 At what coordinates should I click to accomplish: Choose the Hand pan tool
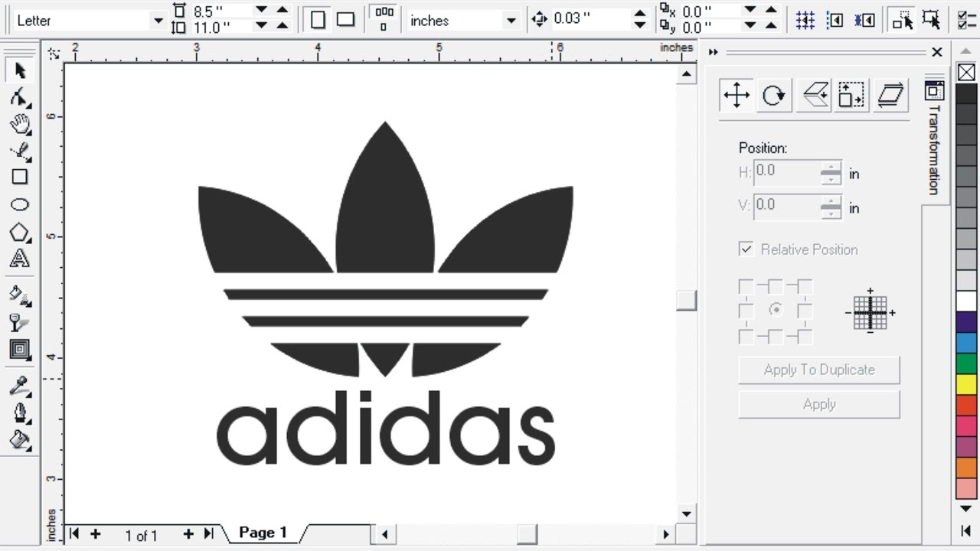20,124
